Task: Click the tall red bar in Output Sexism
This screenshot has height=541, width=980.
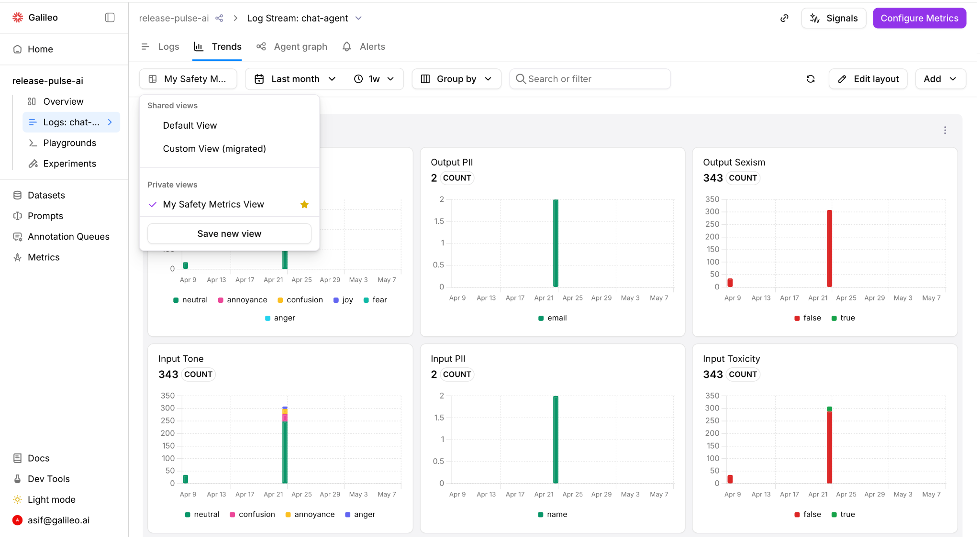Action: click(829, 248)
